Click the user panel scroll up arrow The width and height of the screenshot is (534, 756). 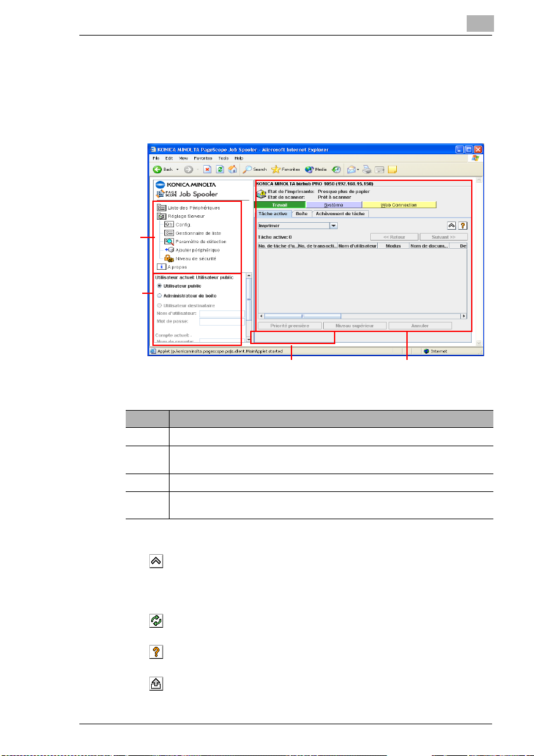tap(249, 275)
